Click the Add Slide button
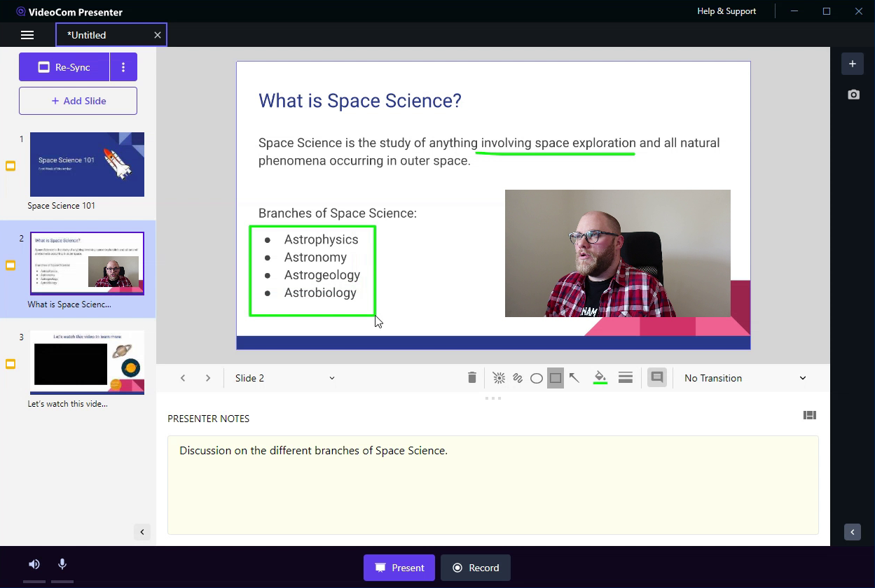This screenshot has width=875, height=588. [78, 101]
